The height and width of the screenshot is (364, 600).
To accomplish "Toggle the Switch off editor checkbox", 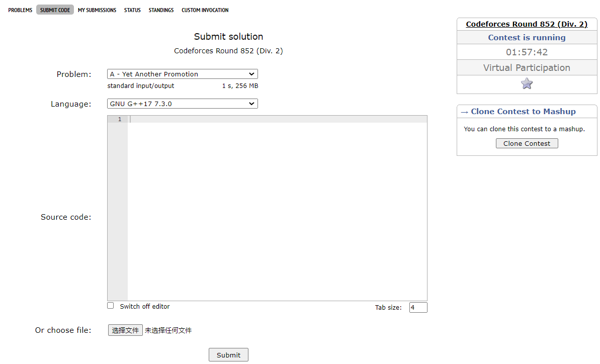I will 111,306.
